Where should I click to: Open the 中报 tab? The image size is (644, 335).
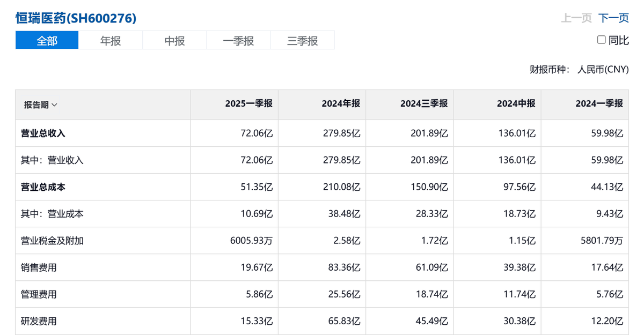(174, 41)
